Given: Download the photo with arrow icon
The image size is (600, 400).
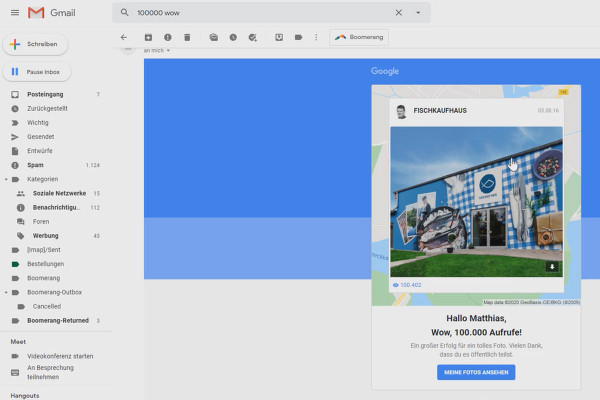Looking at the screenshot, I should [x=552, y=267].
